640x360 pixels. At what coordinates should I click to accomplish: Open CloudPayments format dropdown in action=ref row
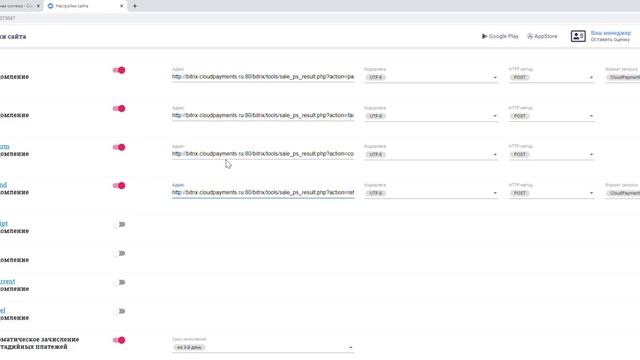[x=622, y=193]
